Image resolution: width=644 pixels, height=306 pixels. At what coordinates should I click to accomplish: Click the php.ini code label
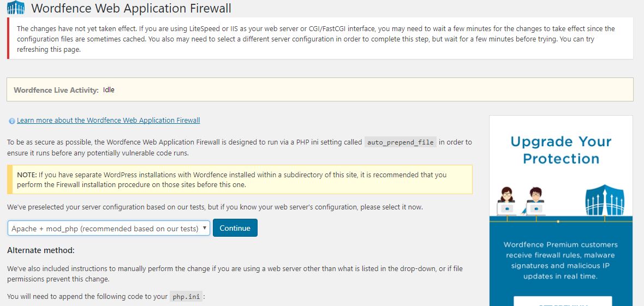point(186,296)
